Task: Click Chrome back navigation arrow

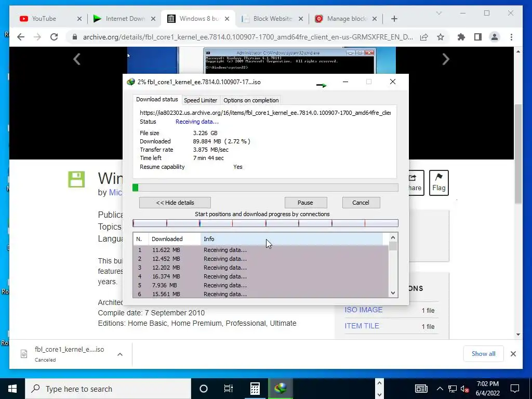Action: point(21,37)
